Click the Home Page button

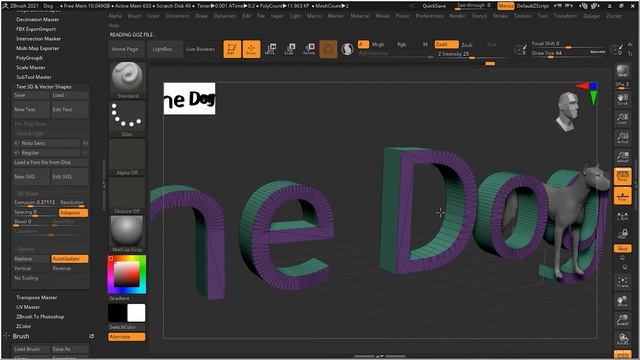pos(125,49)
